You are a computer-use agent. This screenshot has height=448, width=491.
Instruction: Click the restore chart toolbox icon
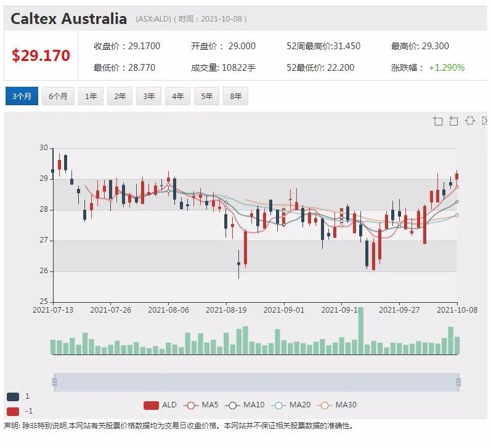tap(469, 121)
